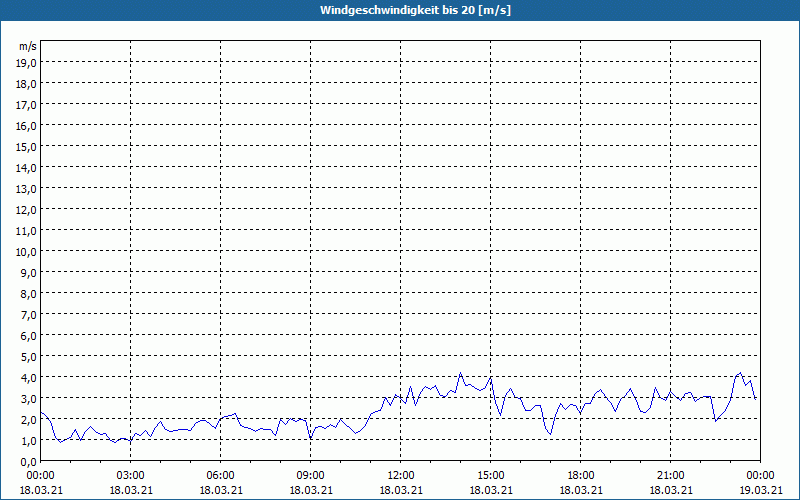Click the 09:00 time axis label
800x500 pixels.
311,475
